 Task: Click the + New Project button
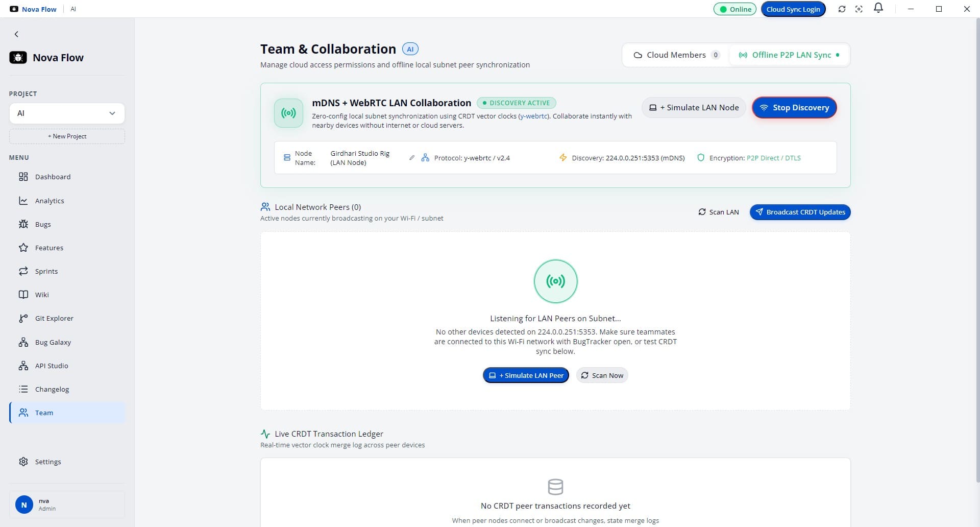pos(67,136)
